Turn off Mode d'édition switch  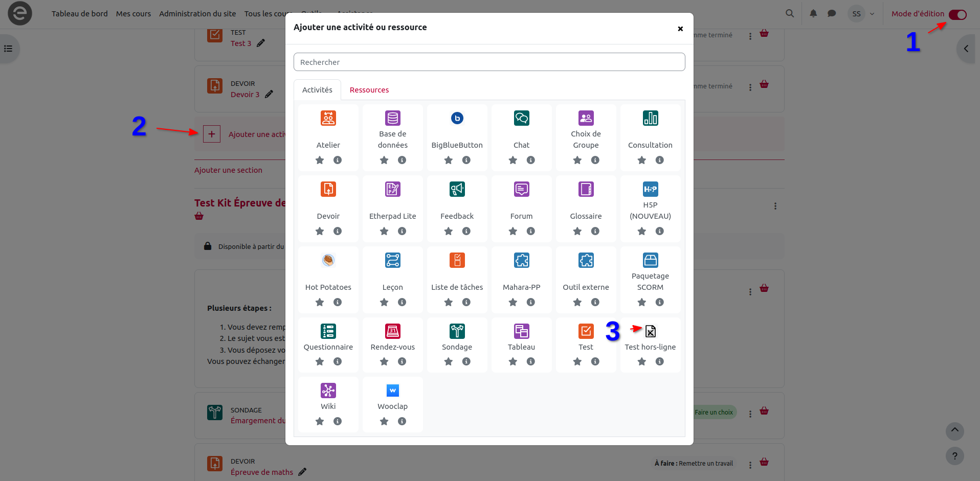957,14
